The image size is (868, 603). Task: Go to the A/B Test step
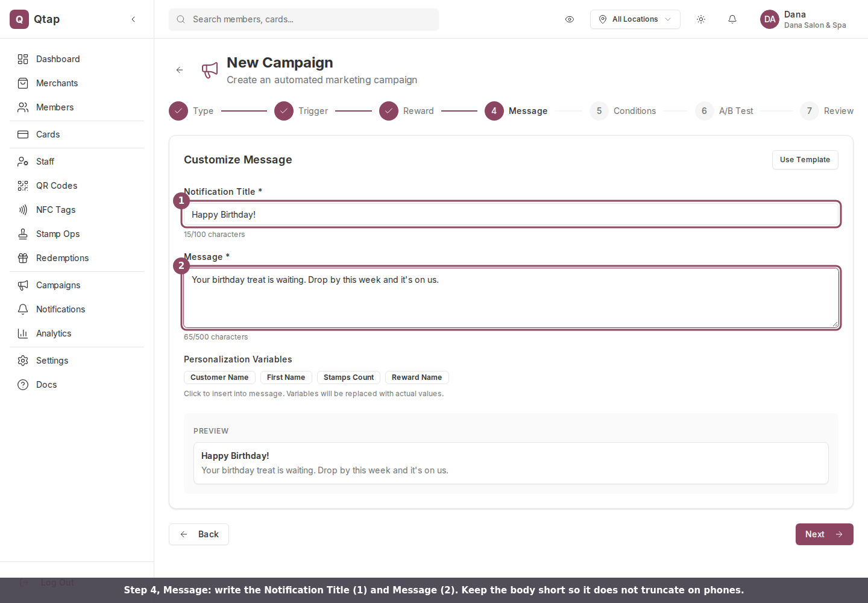[x=724, y=111]
